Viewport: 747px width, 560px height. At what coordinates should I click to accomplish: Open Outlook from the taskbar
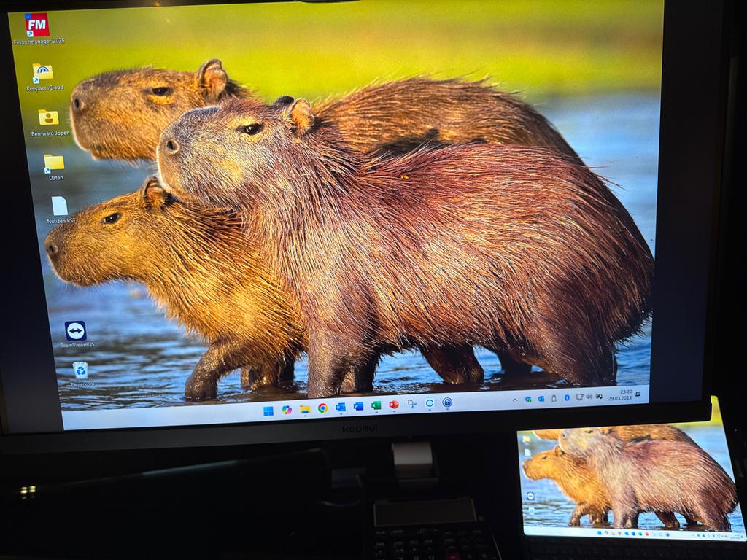click(341, 408)
